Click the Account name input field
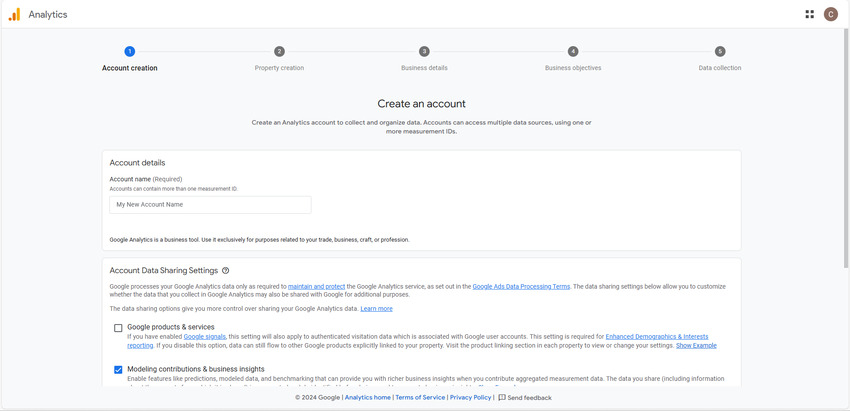 (x=210, y=205)
